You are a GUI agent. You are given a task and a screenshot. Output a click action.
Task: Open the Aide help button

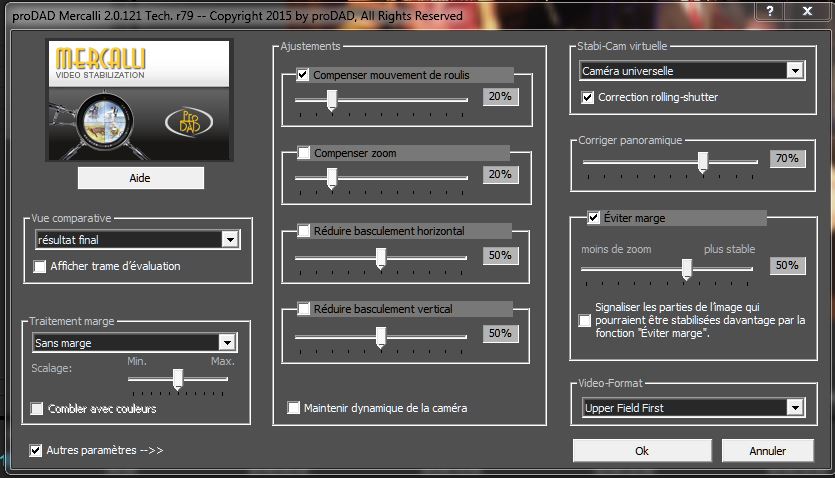(x=141, y=178)
